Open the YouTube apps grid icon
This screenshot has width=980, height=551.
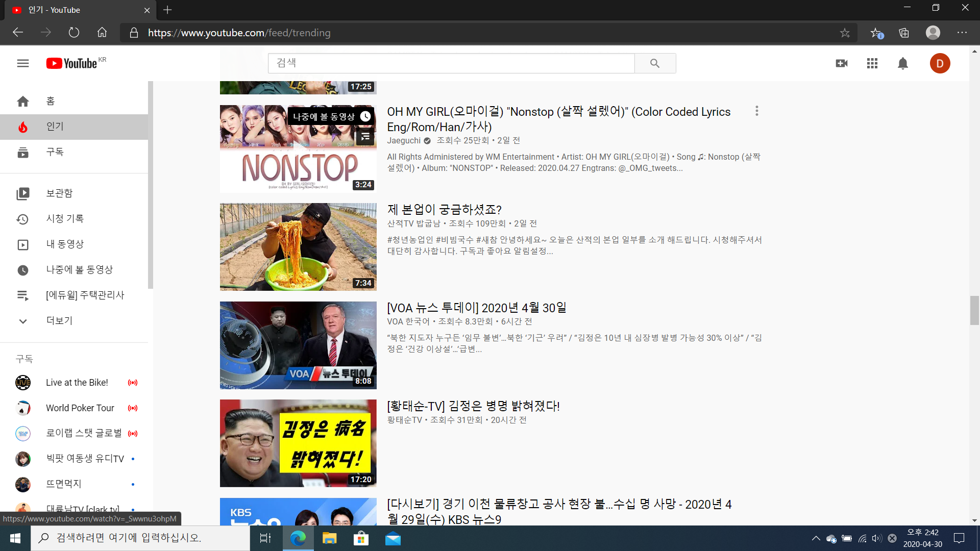pos(872,63)
